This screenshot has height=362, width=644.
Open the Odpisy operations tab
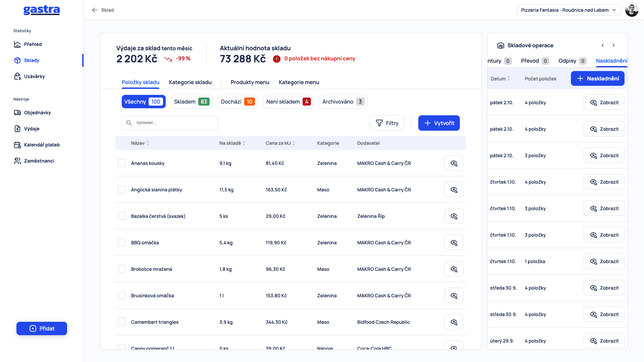tap(572, 61)
